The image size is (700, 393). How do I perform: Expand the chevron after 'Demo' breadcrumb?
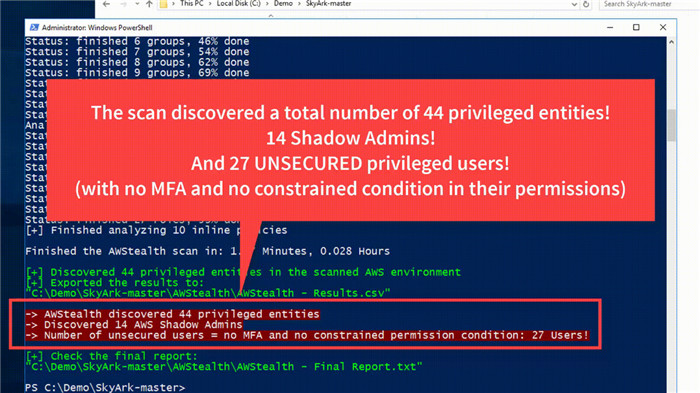pos(299,4)
